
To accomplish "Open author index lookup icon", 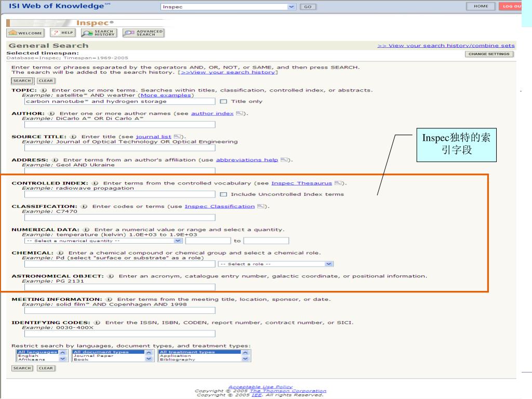I will click(x=240, y=113).
